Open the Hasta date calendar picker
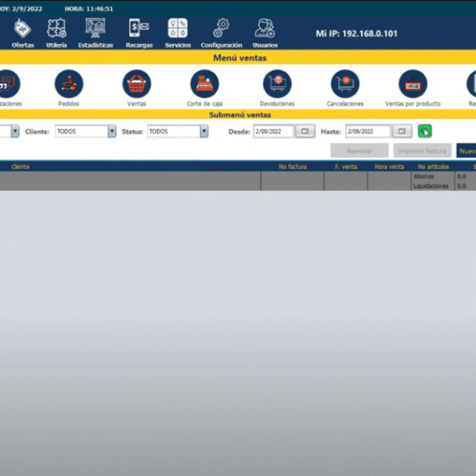This screenshot has width=476, height=476. pyautogui.click(x=403, y=132)
